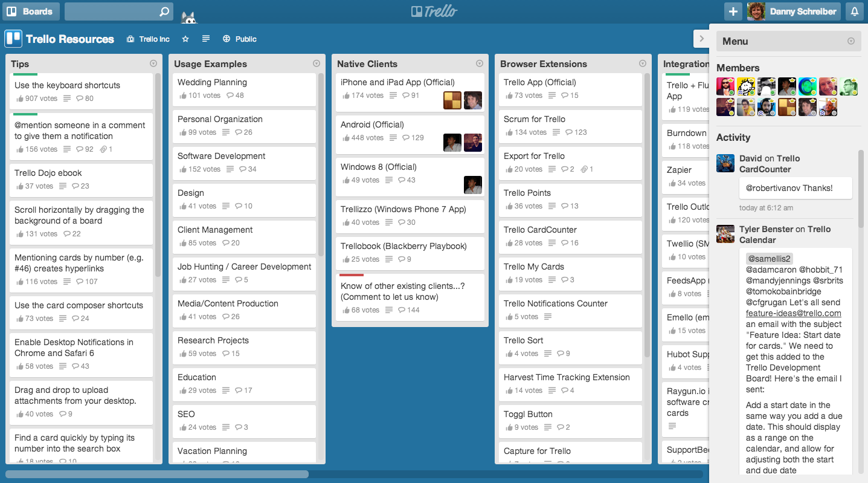This screenshot has height=483, width=868.
Task: Open notifications bell icon
Action: pyautogui.click(x=854, y=11)
